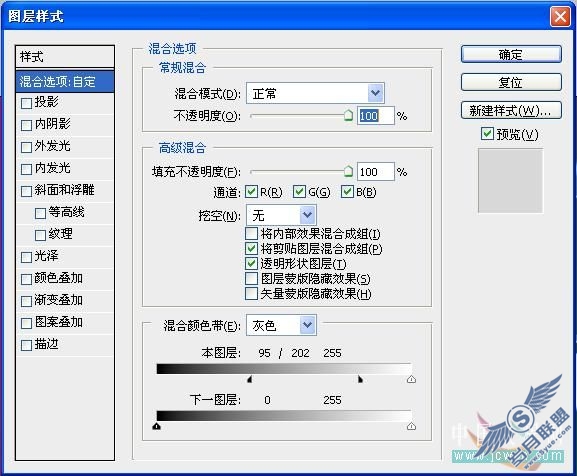Check the 等高线 contour checkbox
Viewport: 577px width, 476px height.
[40, 213]
